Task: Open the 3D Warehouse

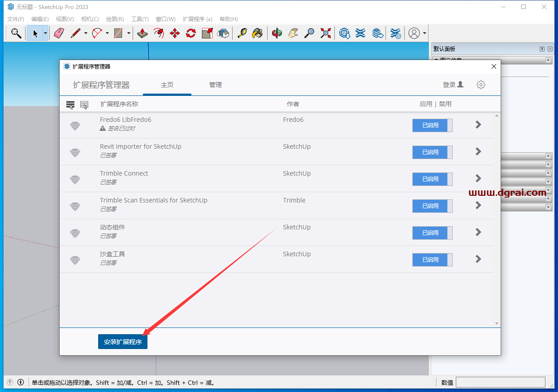Action: coord(344,33)
